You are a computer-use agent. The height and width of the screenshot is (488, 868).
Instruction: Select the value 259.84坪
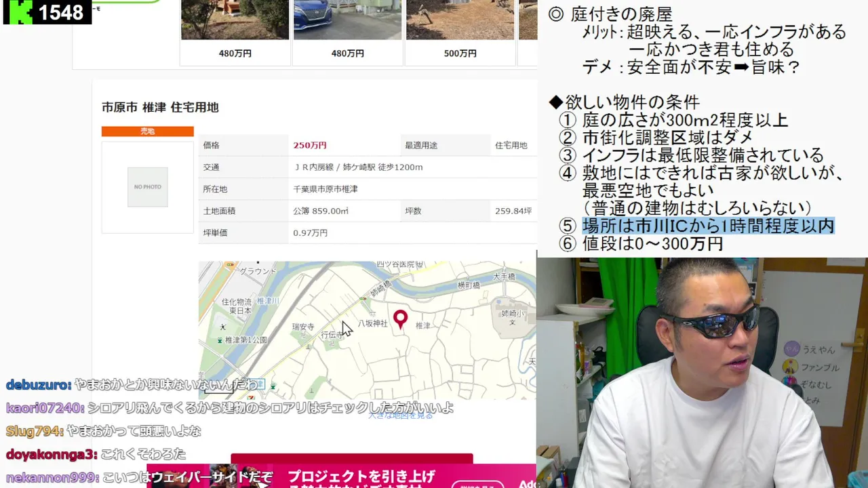tap(513, 211)
